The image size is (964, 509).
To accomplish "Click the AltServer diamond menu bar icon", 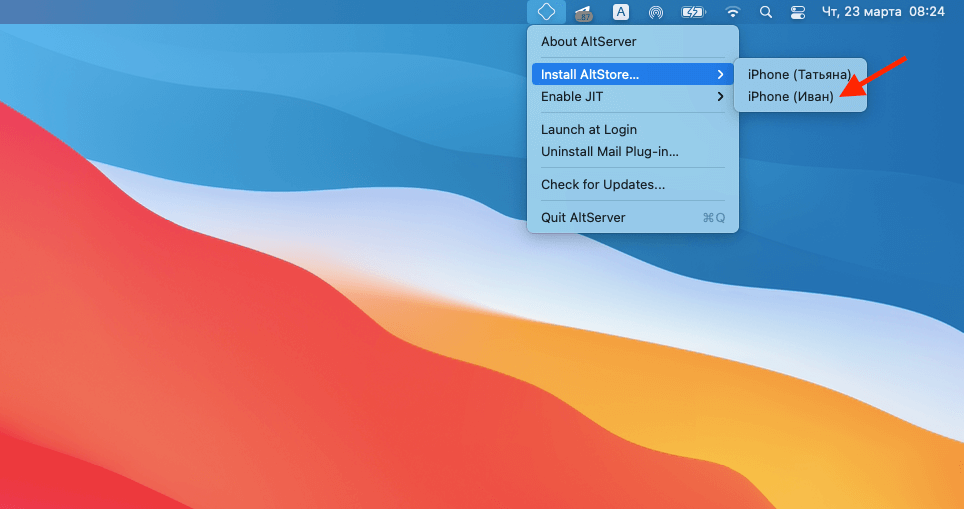I will tap(546, 12).
